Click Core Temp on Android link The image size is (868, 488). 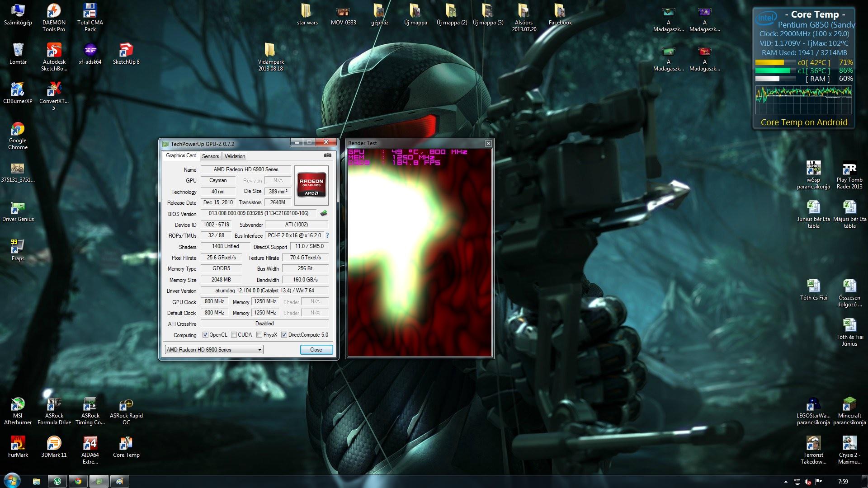804,122
